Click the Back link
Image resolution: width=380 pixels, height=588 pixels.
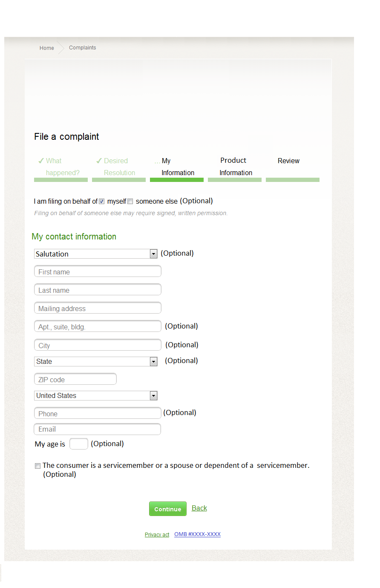coord(199,508)
